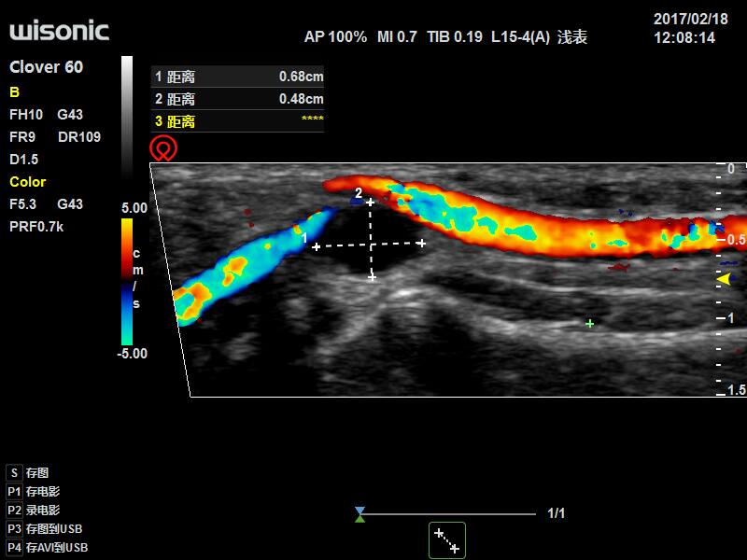Toggle the B mode indicator

13,92
